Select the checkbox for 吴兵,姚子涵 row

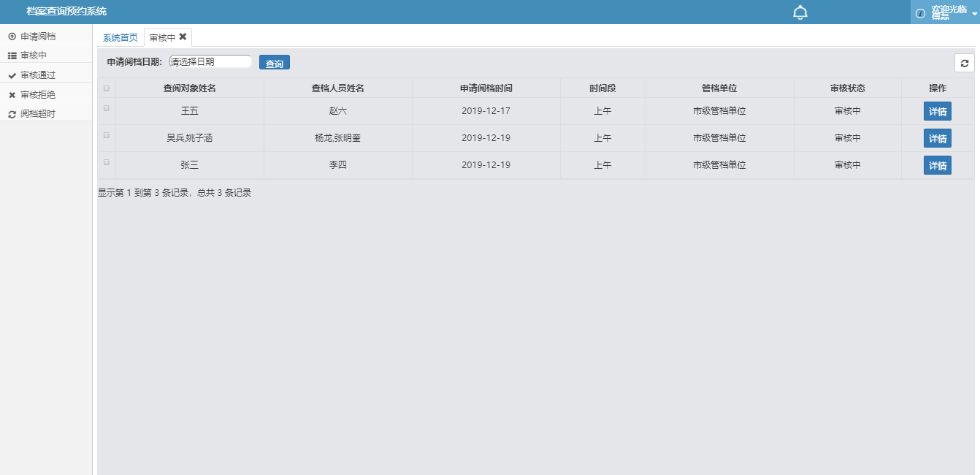[x=107, y=135]
